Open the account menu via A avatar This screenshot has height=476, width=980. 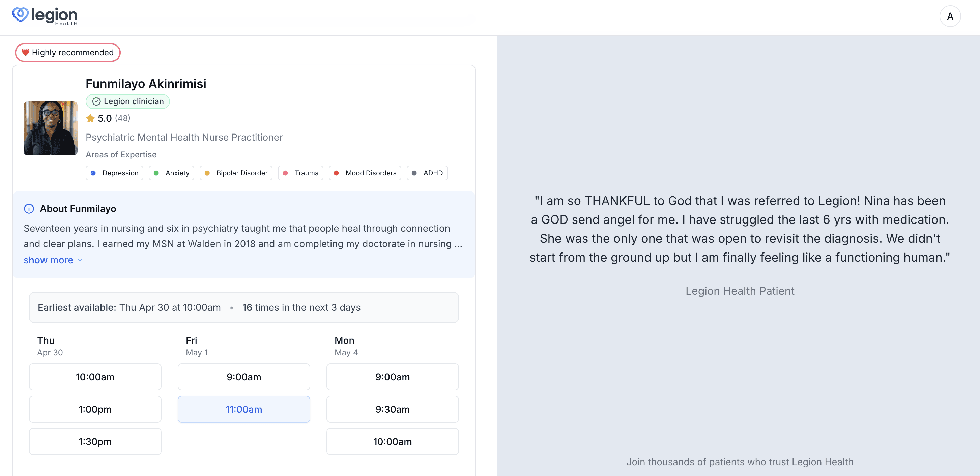(950, 16)
